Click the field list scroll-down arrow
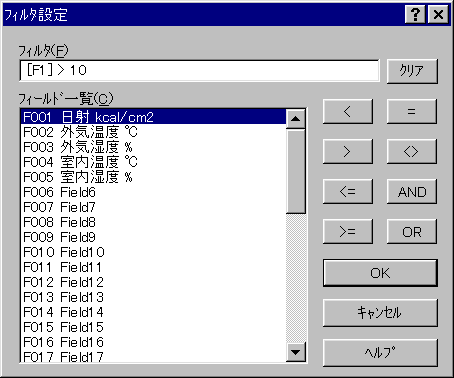 coord(296,352)
